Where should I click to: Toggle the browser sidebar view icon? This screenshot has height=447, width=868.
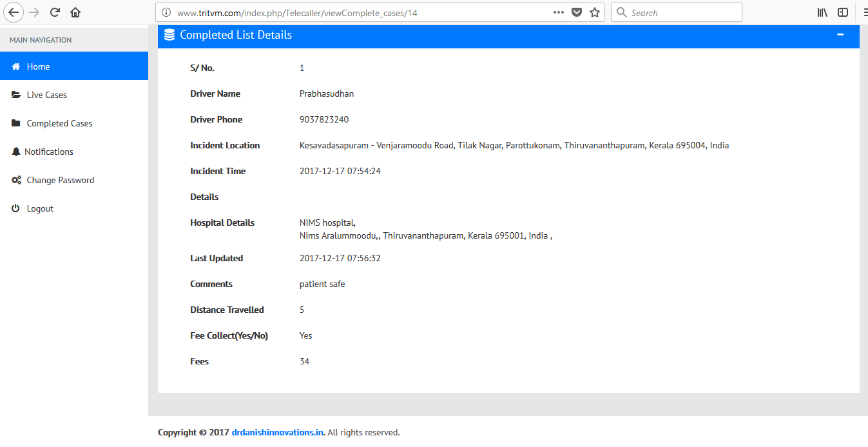(x=842, y=12)
